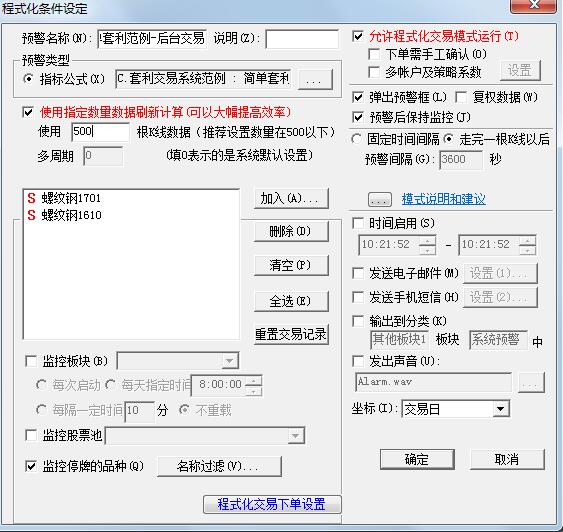The height and width of the screenshot is (532, 563).
Task: Click the 设置(2)... SMS button
Action: pyautogui.click(x=501, y=297)
